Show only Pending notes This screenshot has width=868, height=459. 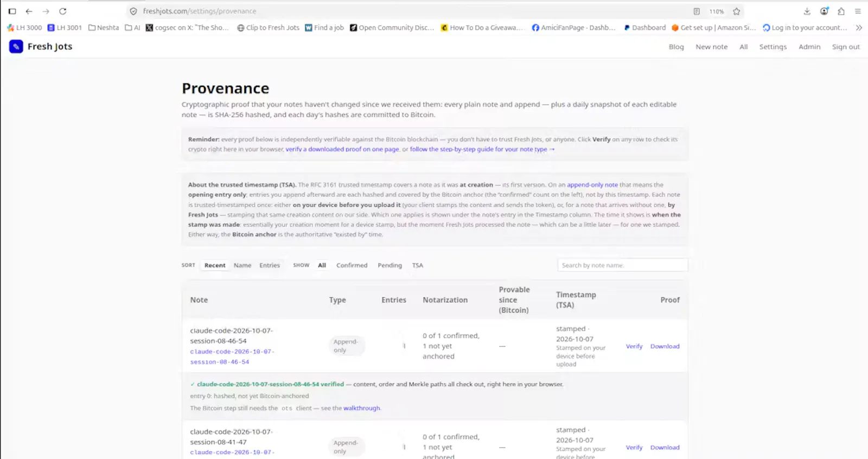[390, 265]
